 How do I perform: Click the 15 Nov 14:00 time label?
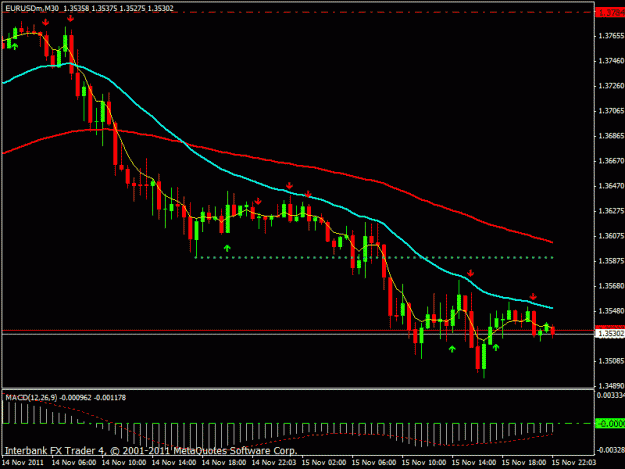(474, 463)
